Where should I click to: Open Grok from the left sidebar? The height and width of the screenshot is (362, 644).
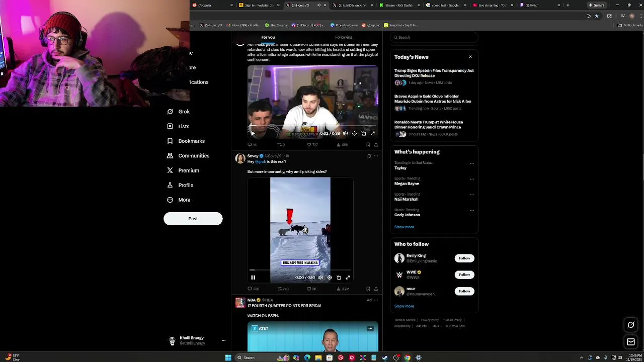point(178,112)
